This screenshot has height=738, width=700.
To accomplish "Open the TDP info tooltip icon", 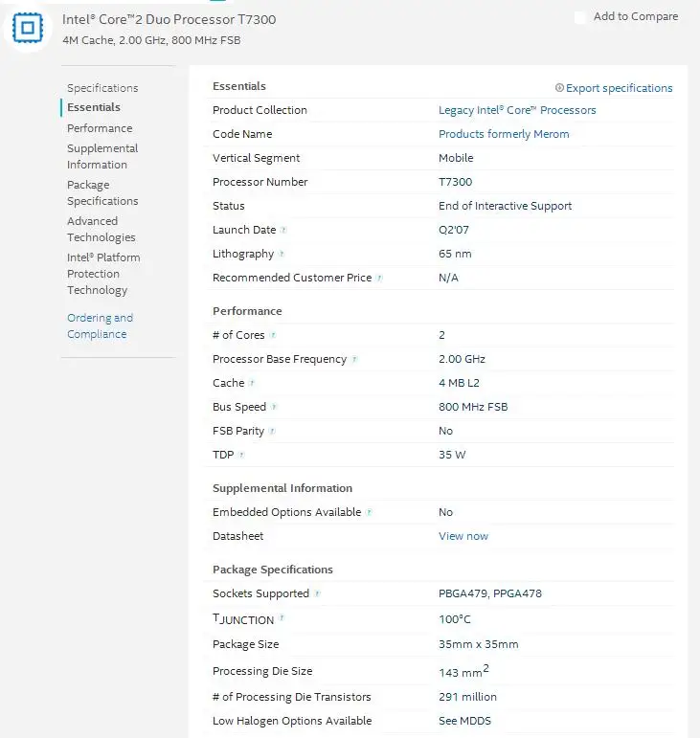I will (x=241, y=456).
